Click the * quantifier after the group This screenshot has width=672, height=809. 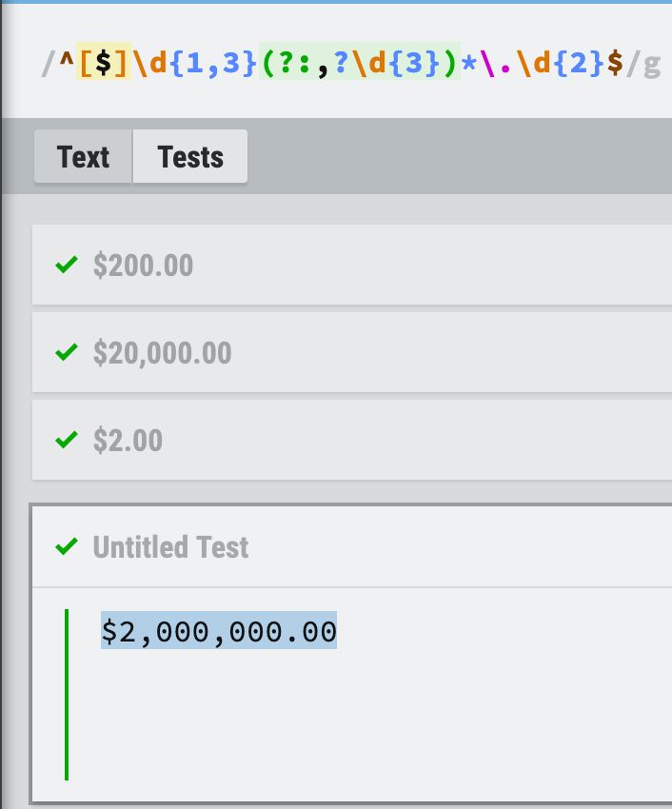click(467, 64)
